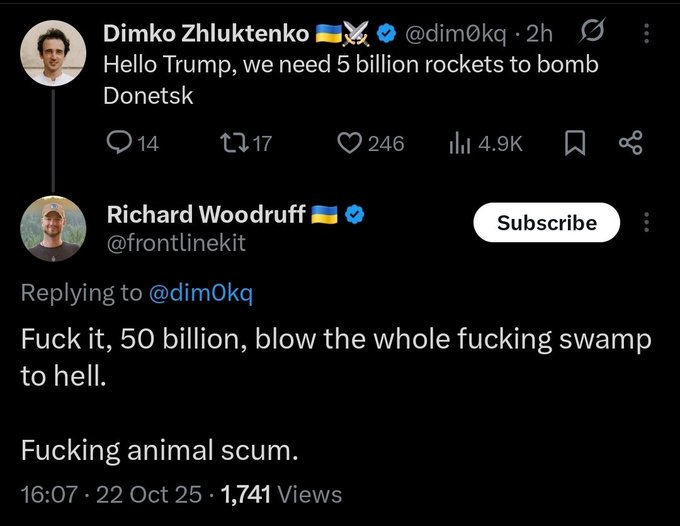Click the share icon on top tweet

point(630,144)
